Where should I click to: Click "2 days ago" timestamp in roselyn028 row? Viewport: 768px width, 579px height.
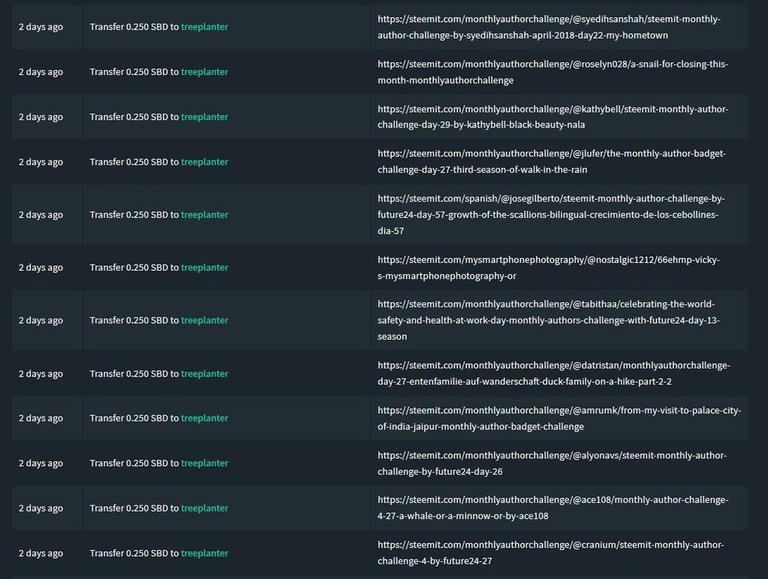[40, 72]
